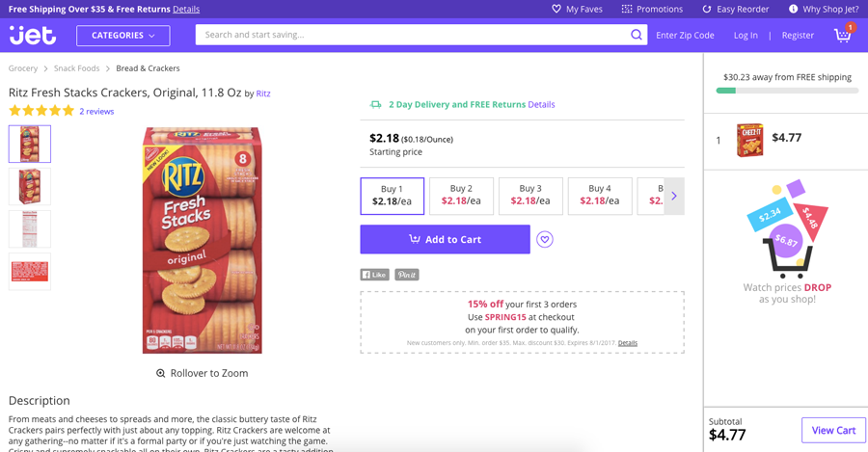Screen dimensions: 868x452
Task: Open the Easy Reorder link
Action: click(735, 9)
